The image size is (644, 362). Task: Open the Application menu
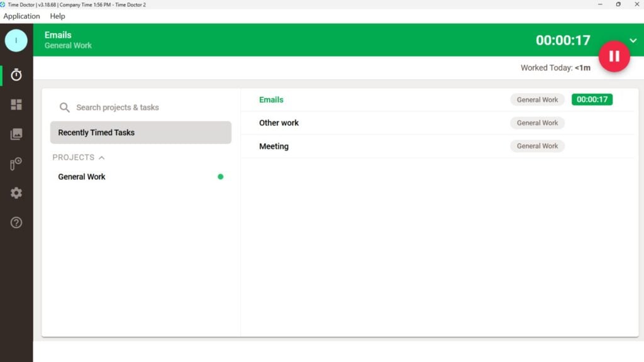(x=21, y=16)
